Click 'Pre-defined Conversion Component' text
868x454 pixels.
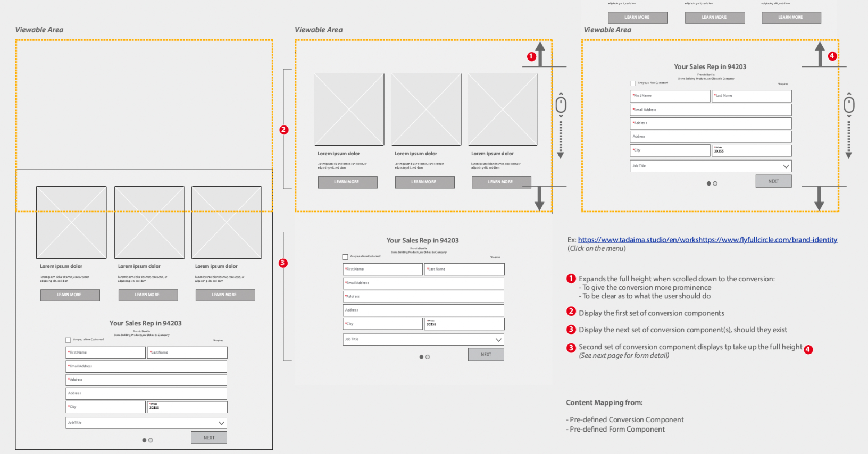627,420
